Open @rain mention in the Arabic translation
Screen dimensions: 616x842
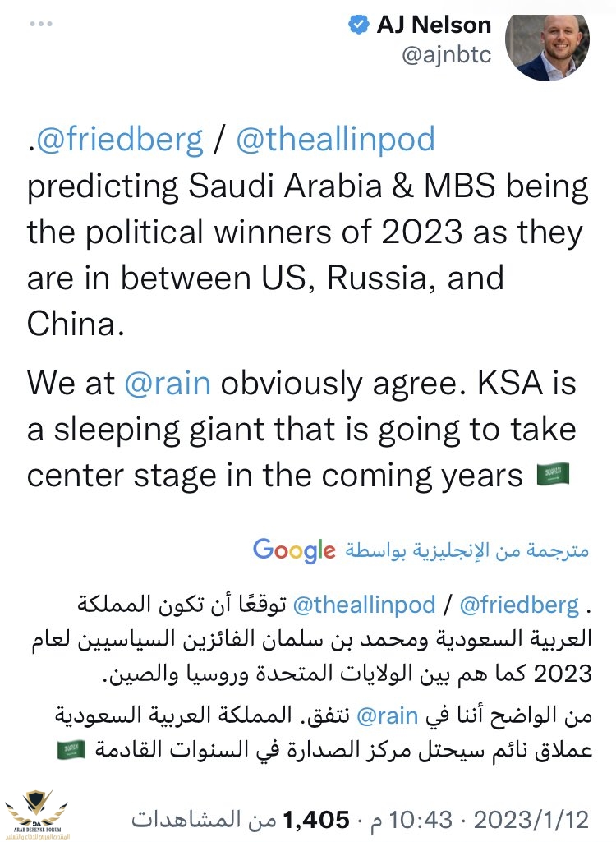click(x=387, y=715)
